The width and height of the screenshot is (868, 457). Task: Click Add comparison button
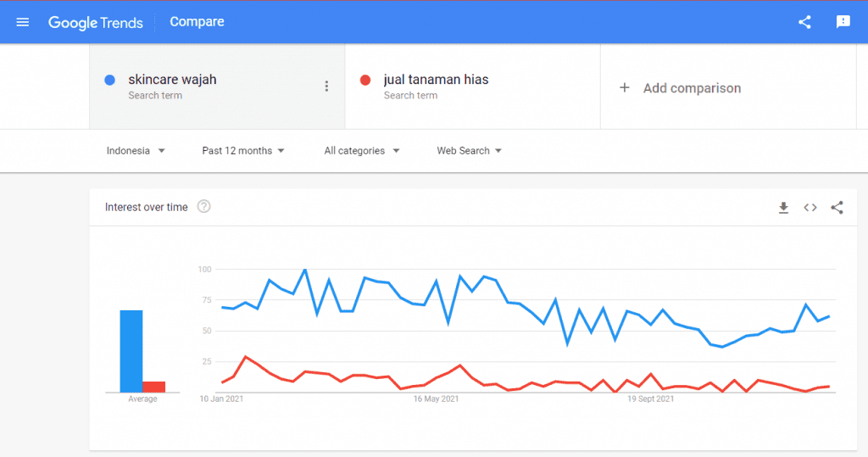click(691, 88)
